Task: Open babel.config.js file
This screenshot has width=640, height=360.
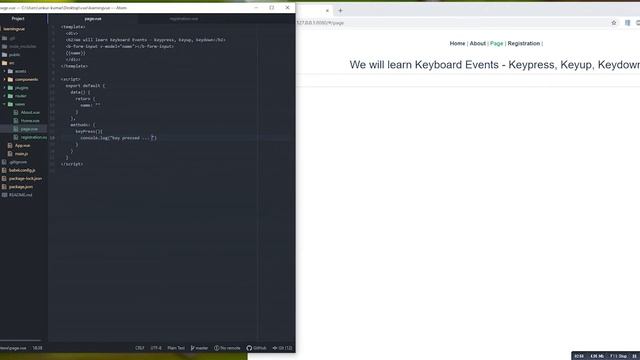Action: point(22,170)
